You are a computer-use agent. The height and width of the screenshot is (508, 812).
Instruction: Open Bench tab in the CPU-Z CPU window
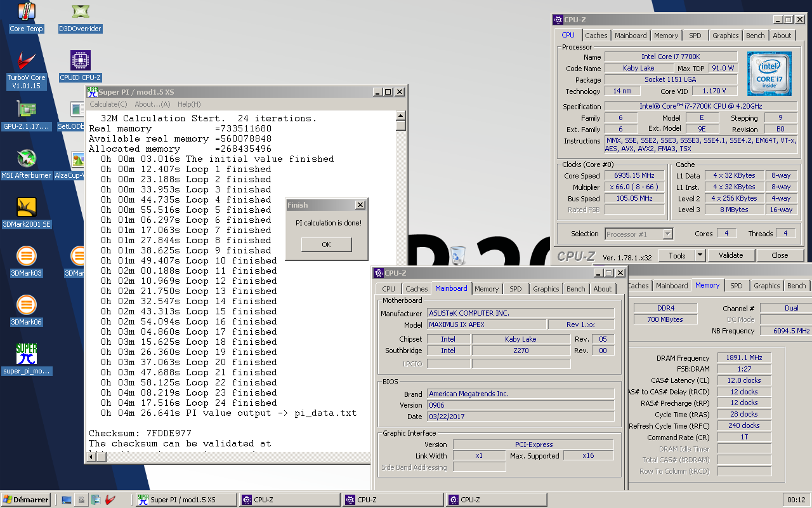pyautogui.click(x=755, y=36)
